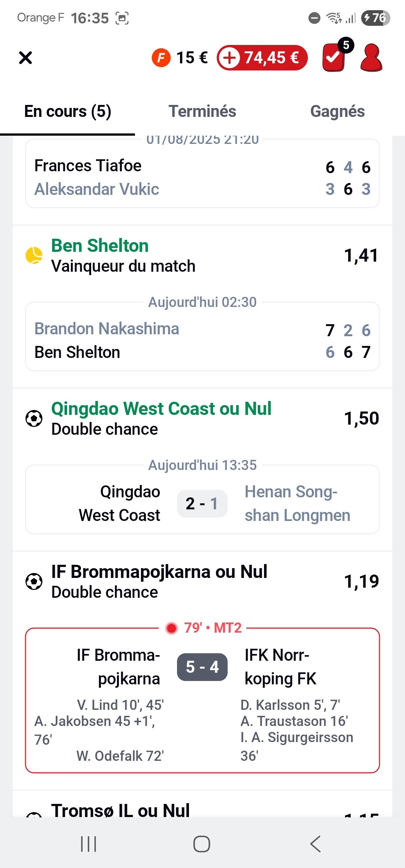Open the red user profile icon

point(371,58)
